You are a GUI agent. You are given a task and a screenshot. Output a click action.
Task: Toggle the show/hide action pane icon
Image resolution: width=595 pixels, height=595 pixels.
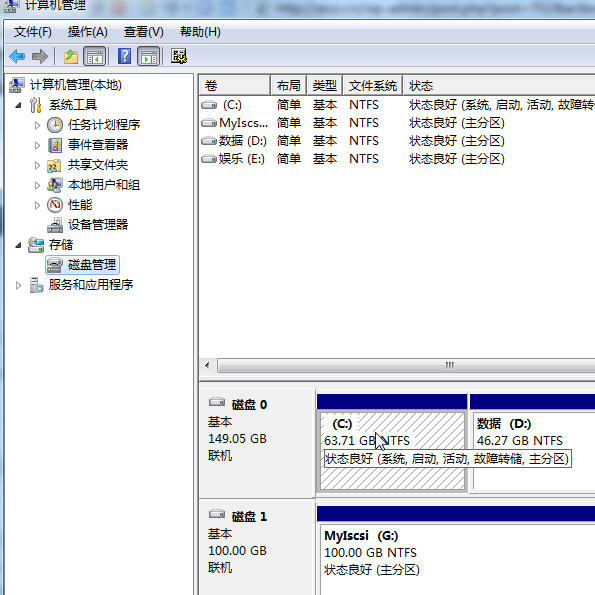point(148,57)
